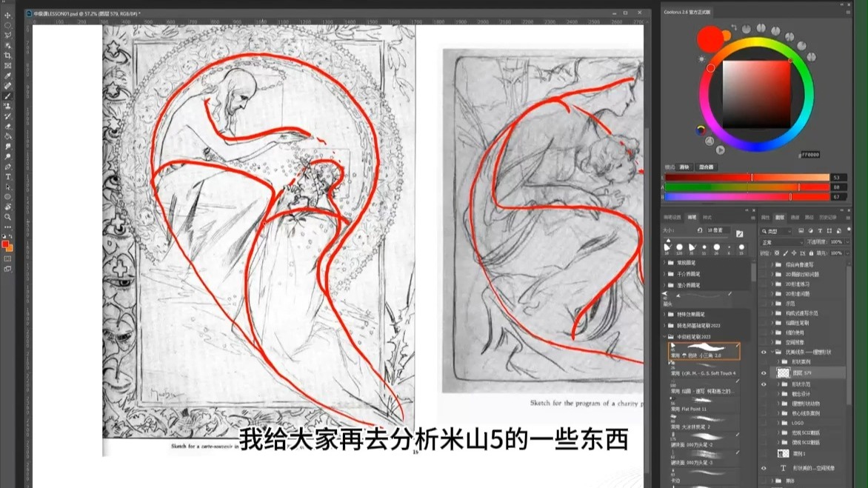Screen dimensions: 868x488
Task: Select the Ellipse shape tool
Action: coord(7,197)
